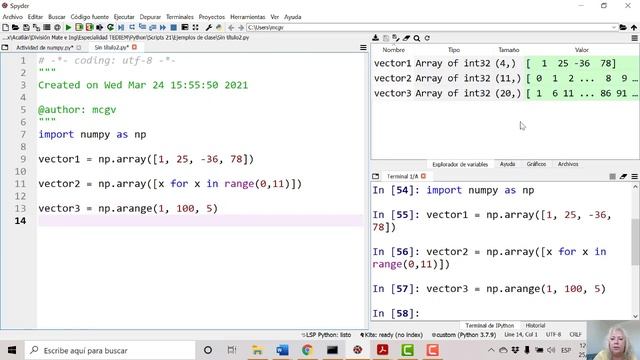The image size is (640, 360).
Task: Click the console scrollbar thumb
Action: tap(636, 242)
